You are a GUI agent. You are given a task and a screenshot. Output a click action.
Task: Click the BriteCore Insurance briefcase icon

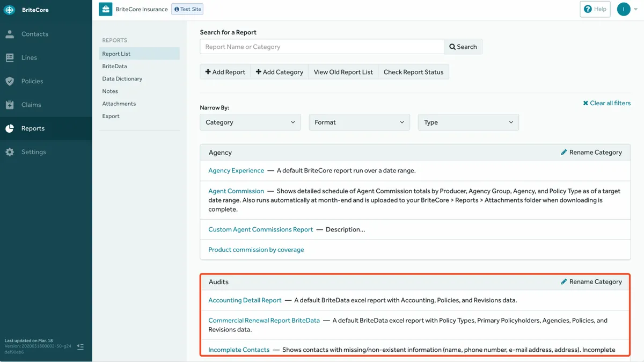pyautogui.click(x=106, y=9)
